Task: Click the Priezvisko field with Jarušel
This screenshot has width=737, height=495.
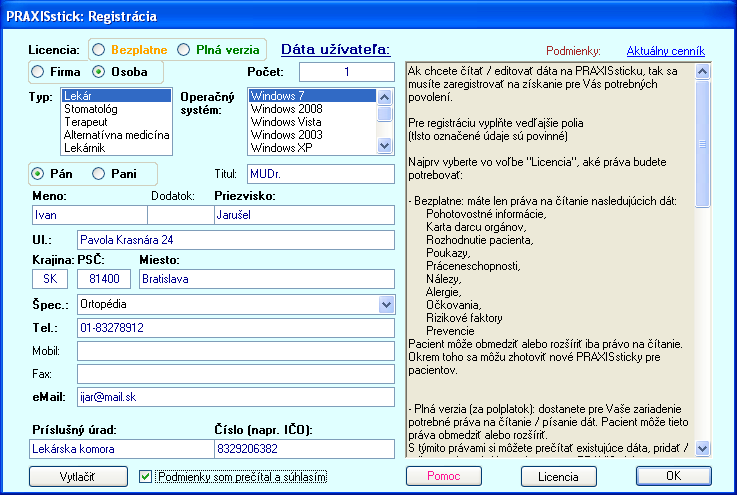Action: (305, 215)
